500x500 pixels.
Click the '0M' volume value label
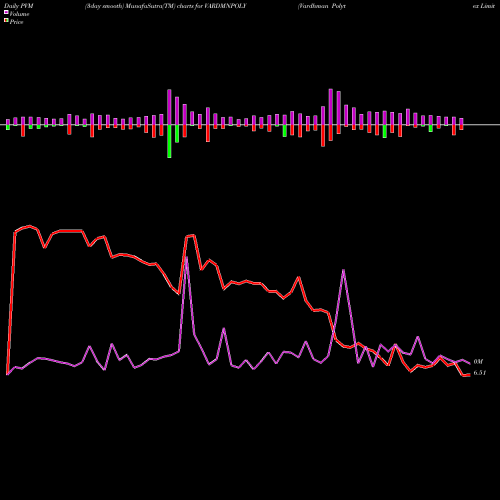pos(478,362)
